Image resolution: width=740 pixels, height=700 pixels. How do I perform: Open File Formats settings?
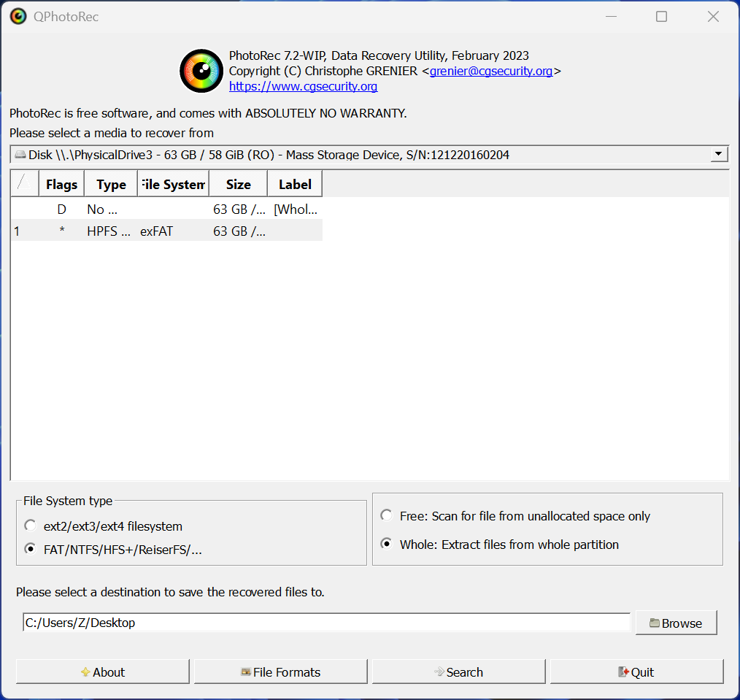point(280,672)
